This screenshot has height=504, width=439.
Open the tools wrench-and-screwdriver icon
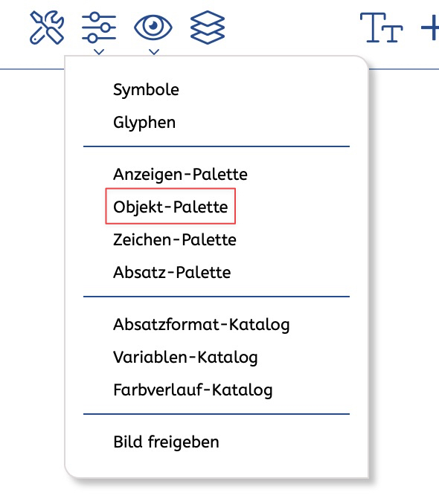tap(47, 28)
